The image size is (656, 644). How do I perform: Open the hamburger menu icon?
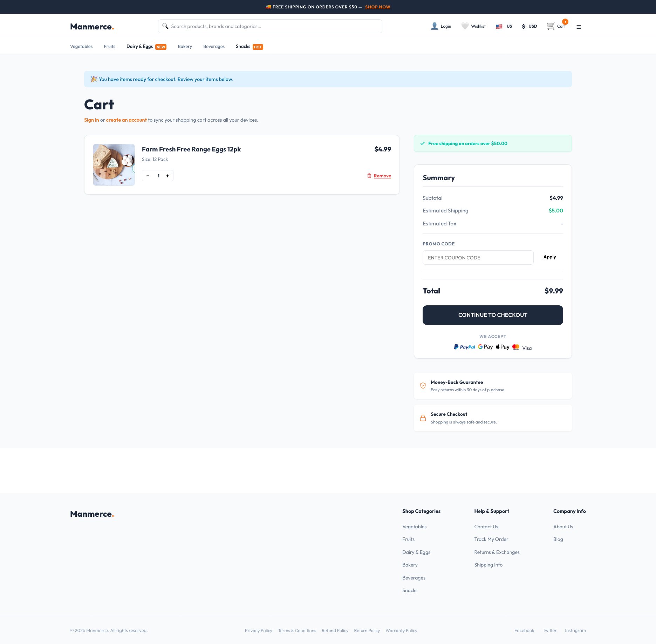[x=579, y=27]
